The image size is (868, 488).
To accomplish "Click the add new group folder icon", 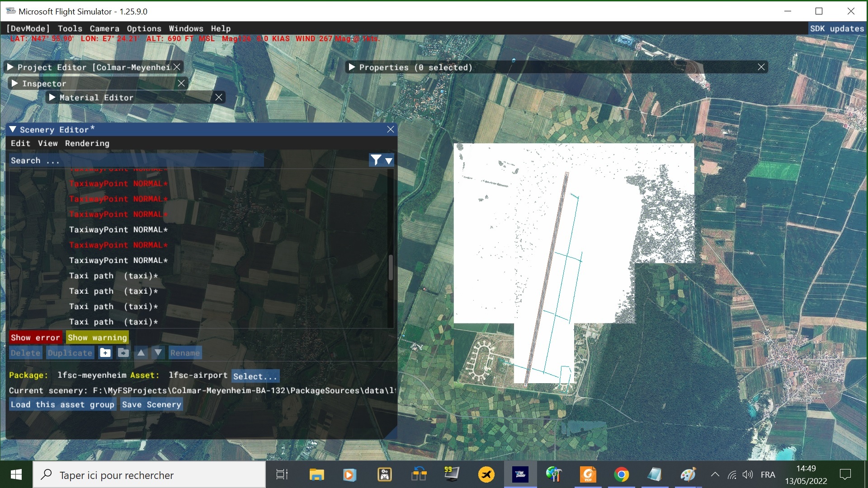I will click(105, 353).
